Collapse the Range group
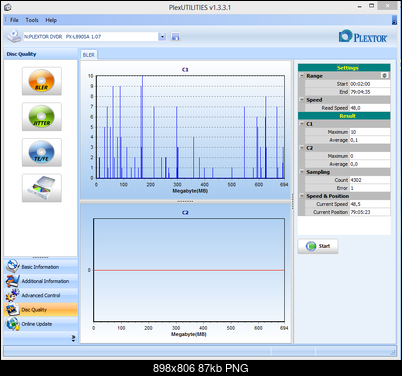This screenshot has width=402, height=376. (302, 76)
